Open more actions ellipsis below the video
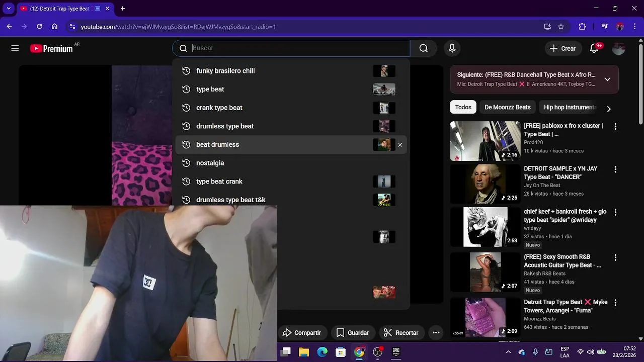This screenshot has width=644, height=362. click(x=436, y=333)
